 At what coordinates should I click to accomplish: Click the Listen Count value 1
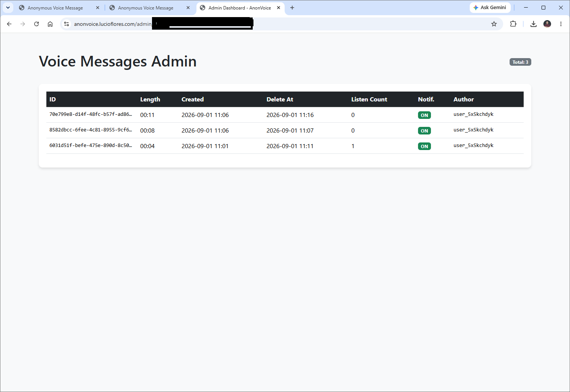click(x=353, y=146)
